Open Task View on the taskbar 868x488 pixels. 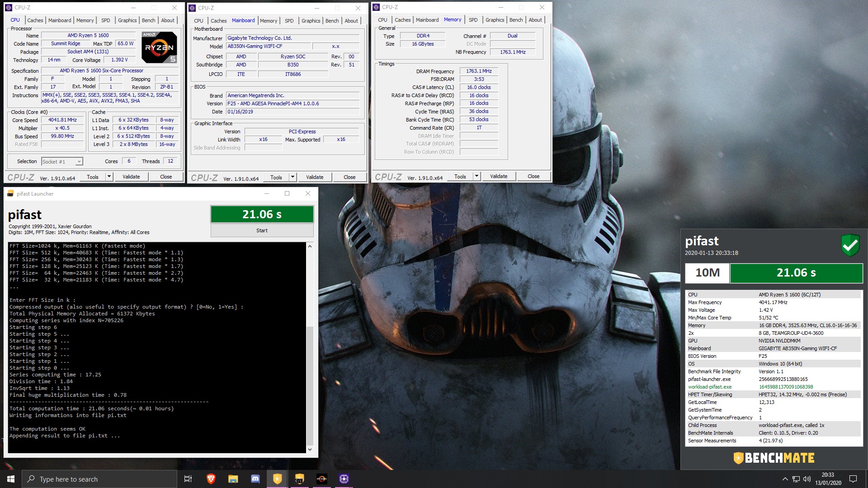188,479
